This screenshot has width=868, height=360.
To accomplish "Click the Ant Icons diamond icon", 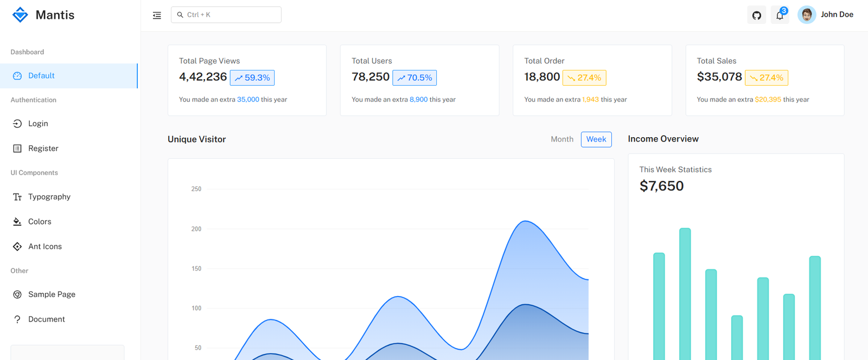I will pyautogui.click(x=17, y=247).
